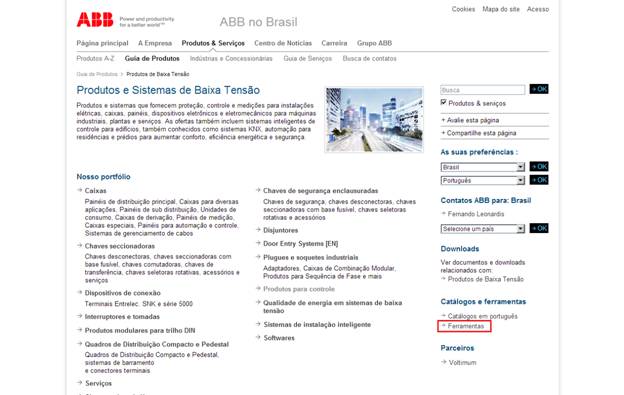Click the city skyline image
This screenshot has width=624, height=395.
click(x=374, y=120)
